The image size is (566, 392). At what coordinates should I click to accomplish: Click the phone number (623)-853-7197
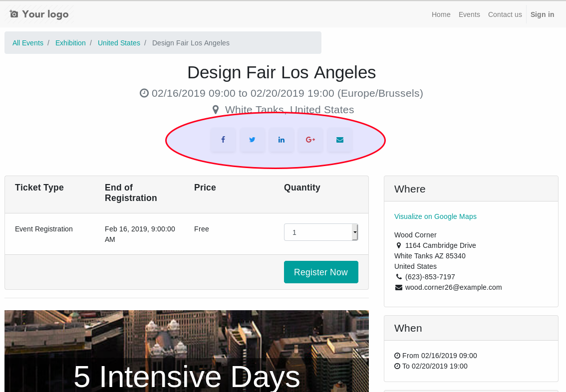point(430,277)
